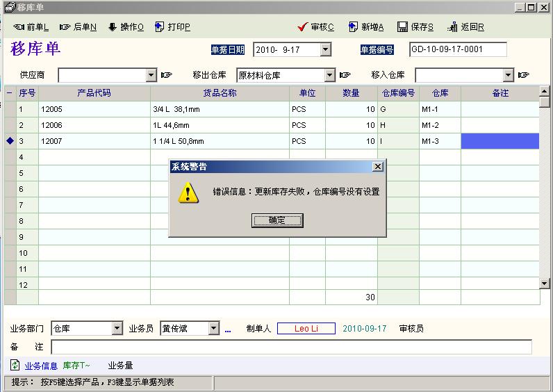Expand the 业务部门 department dropdown

[117, 329]
